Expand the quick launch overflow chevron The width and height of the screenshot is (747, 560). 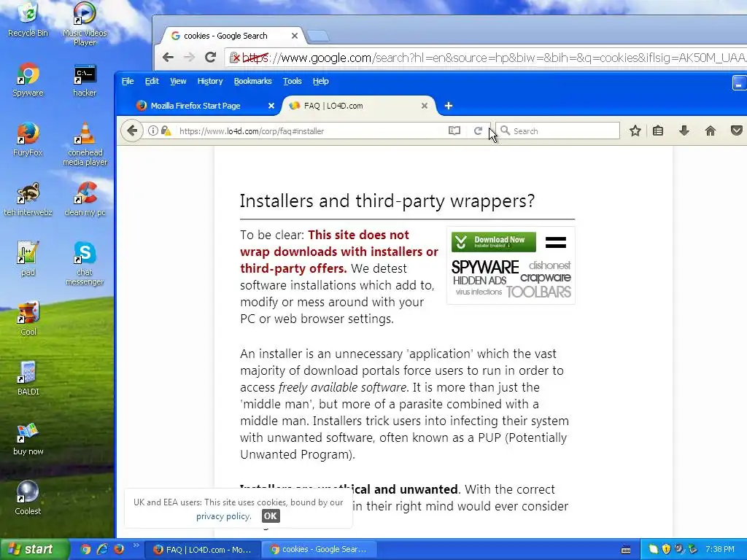pyautogui.click(x=136, y=545)
